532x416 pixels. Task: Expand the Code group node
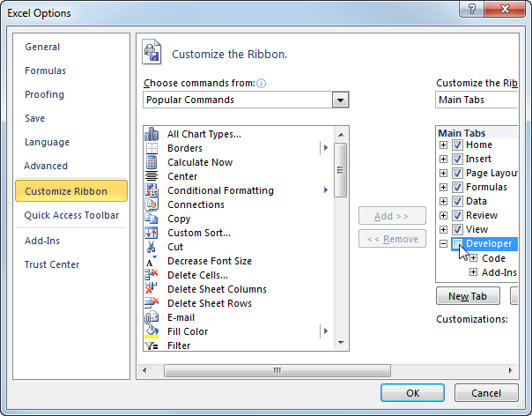click(473, 258)
